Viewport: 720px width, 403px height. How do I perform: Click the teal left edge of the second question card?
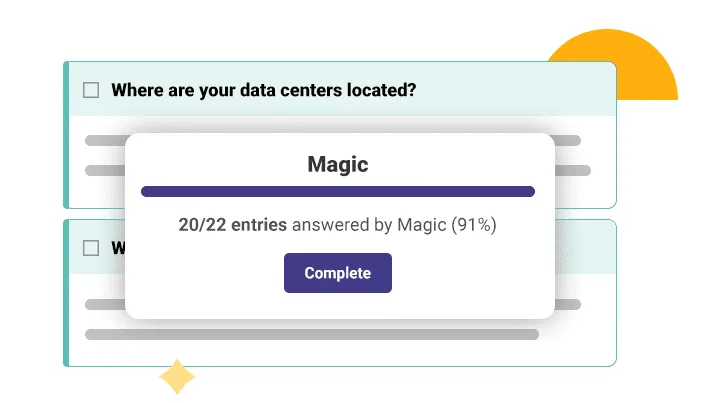[x=66, y=292]
